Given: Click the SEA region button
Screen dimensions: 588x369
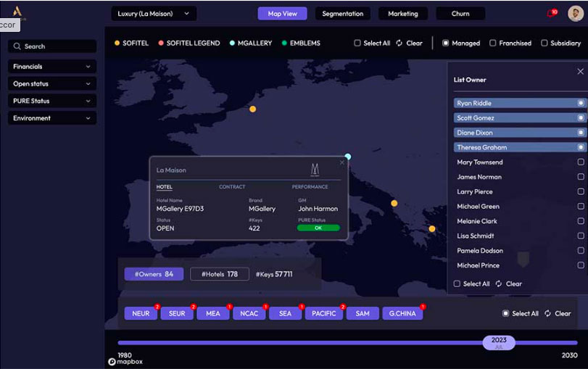Looking at the screenshot, I should pos(286,313).
